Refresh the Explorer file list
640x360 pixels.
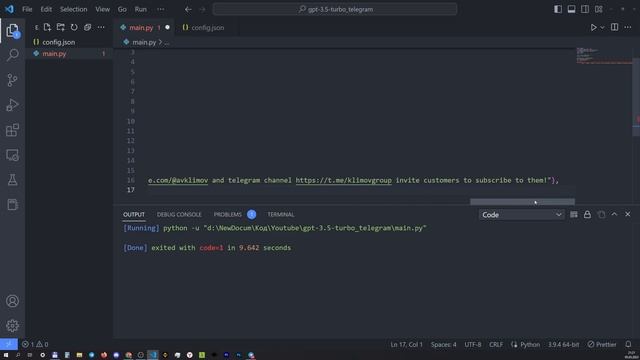74,27
